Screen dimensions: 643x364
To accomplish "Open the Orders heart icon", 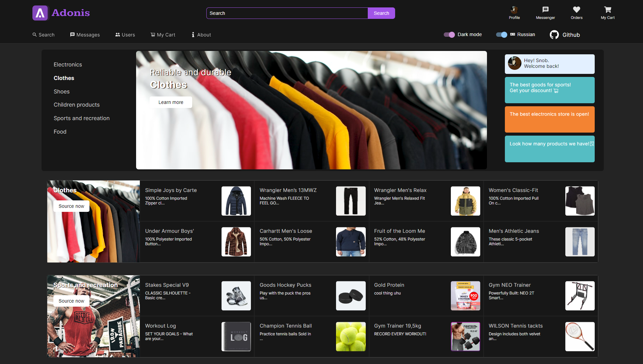I will (x=576, y=9).
